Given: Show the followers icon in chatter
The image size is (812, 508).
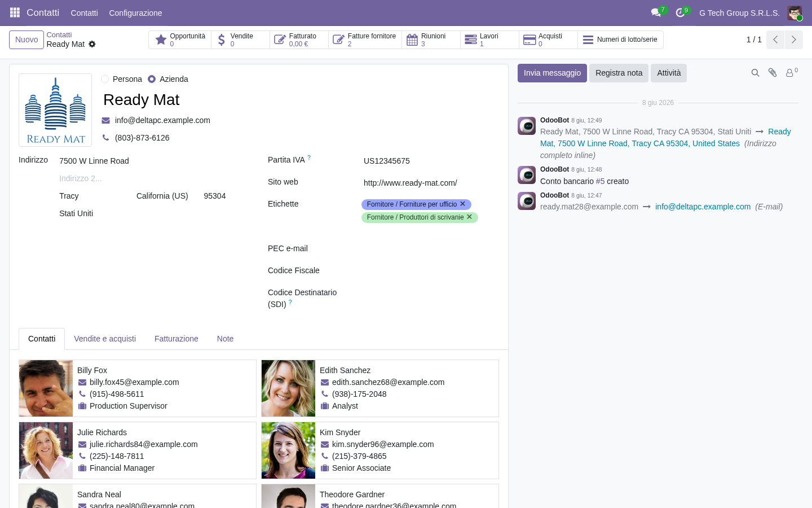Looking at the screenshot, I should pyautogui.click(x=792, y=72).
